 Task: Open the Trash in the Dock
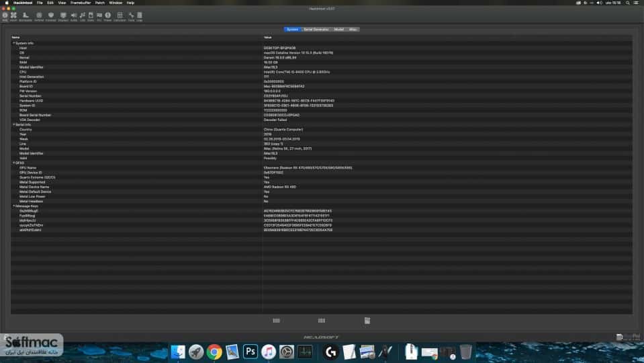point(466,352)
